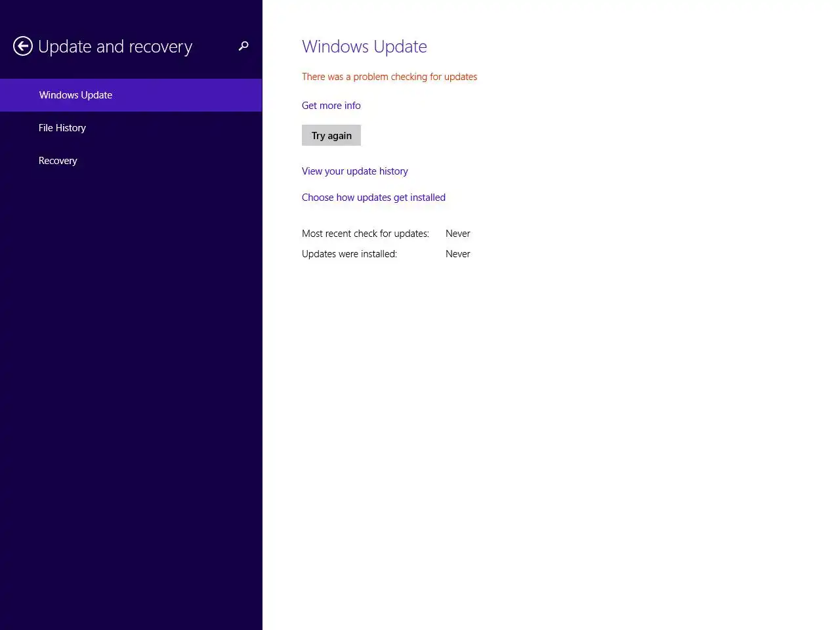Open the search magnifier icon
840x630 pixels.
click(243, 46)
